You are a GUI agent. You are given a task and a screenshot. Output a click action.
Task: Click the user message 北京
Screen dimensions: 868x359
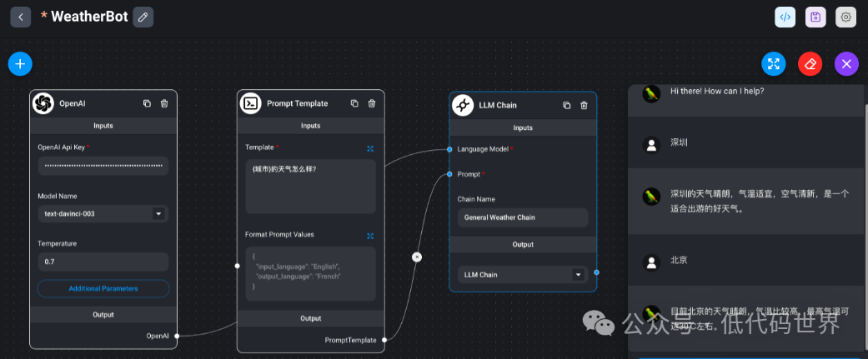(x=679, y=259)
